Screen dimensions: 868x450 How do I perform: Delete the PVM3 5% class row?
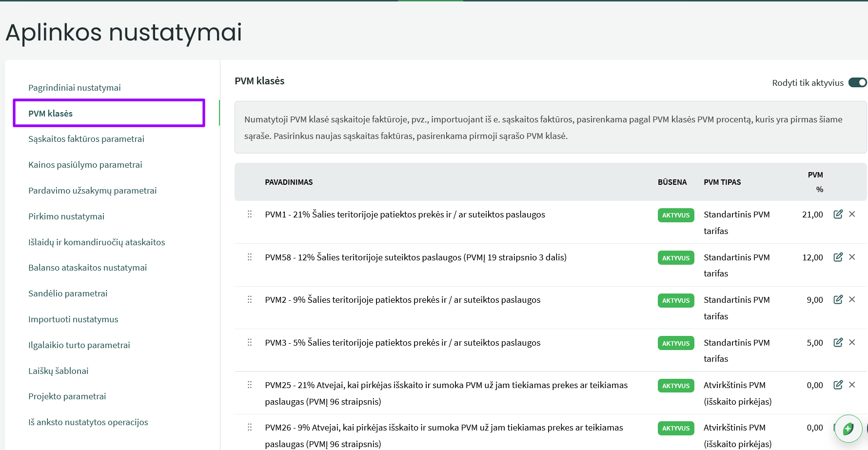point(852,342)
